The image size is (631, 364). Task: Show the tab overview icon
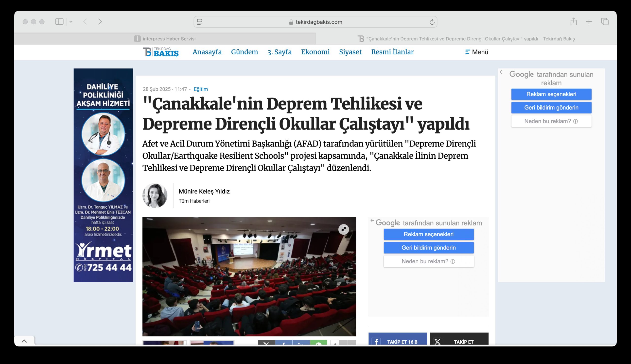pyautogui.click(x=605, y=22)
